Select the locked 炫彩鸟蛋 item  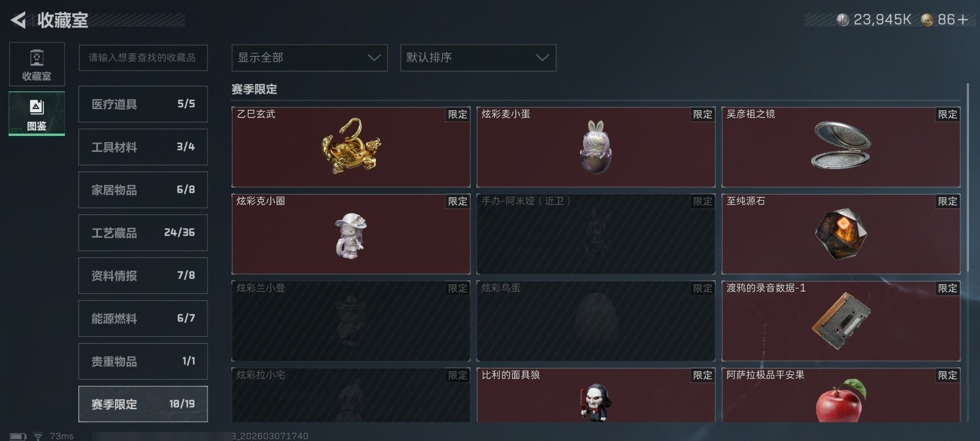(596, 321)
